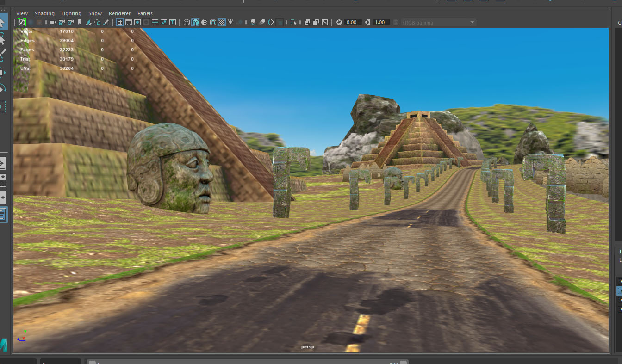622x364 pixels.
Task: Toggle the viewport grid display
Action: [119, 22]
